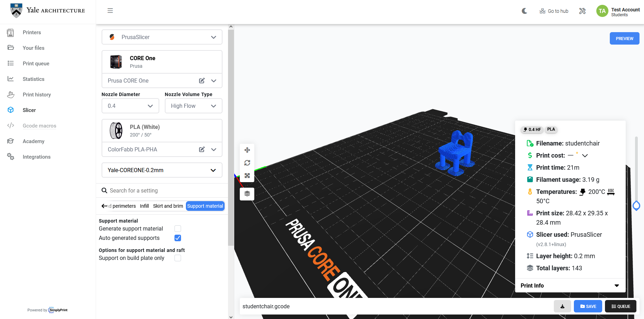Click the Printers sidebar icon

pyautogui.click(x=11, y=32)
